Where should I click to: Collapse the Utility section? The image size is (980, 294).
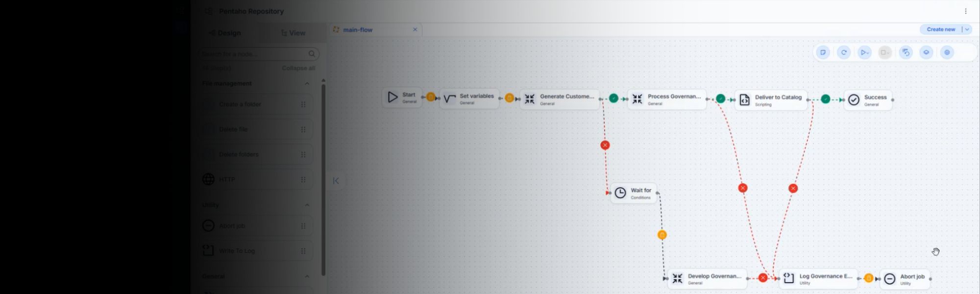307,205
